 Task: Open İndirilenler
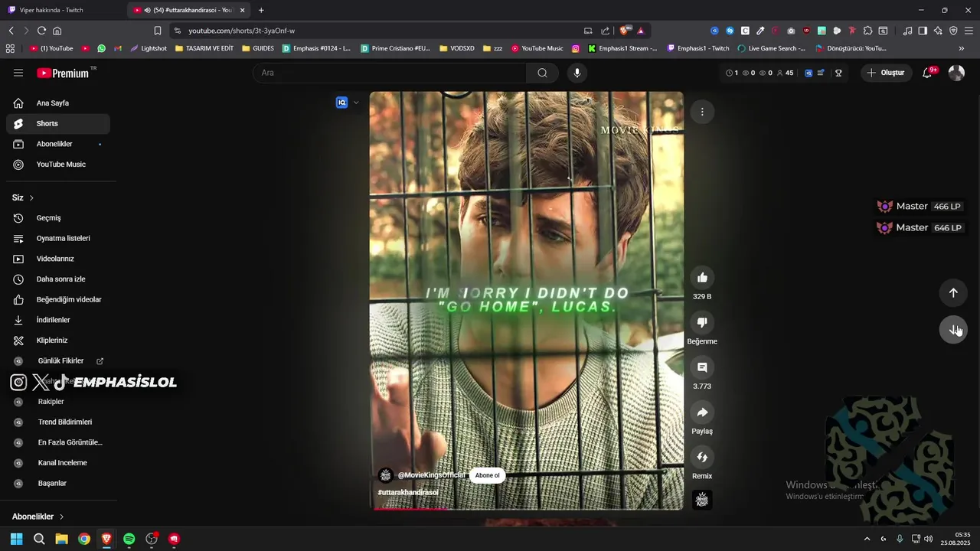coord(58,320)
